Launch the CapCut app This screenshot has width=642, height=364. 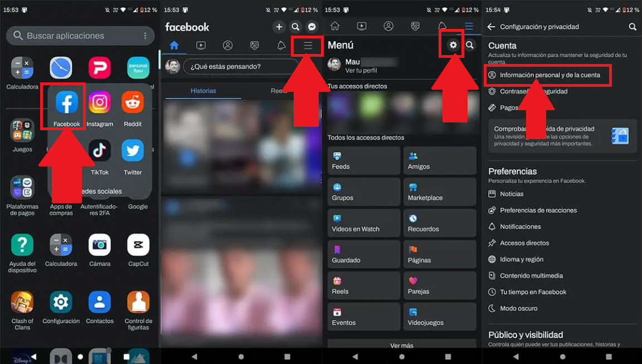[138, 245]
